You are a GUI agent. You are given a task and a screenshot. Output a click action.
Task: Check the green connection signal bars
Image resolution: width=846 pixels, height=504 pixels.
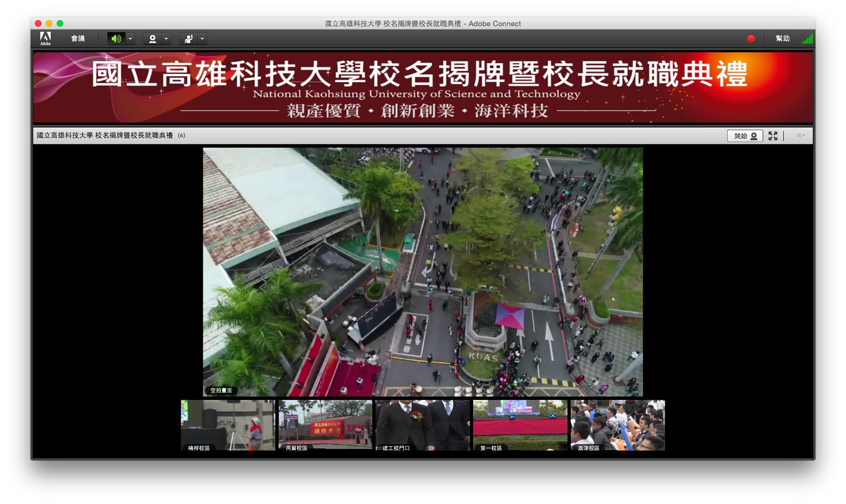coord(807,39)
